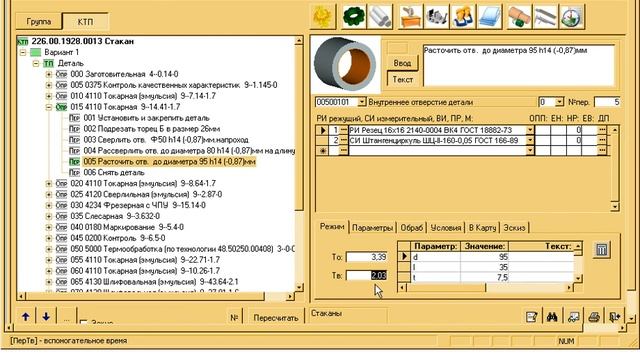
Task: Click the green Опе icon of 015 4110 Токарная
Action: point(61,107)
